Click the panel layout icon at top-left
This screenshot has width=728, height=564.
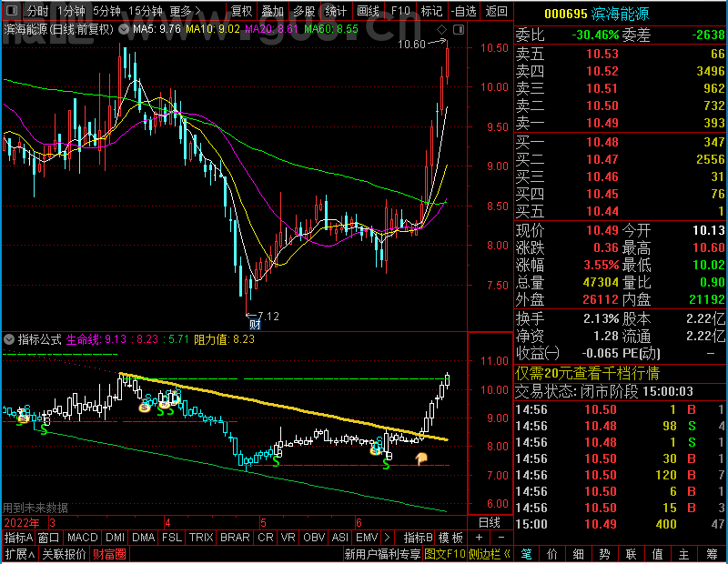(12, 10)
